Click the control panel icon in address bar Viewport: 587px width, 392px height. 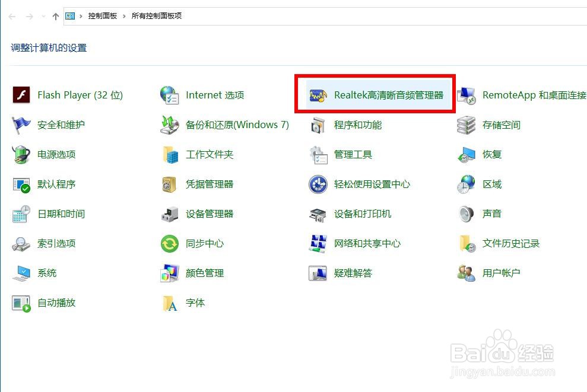pos(70,16)
